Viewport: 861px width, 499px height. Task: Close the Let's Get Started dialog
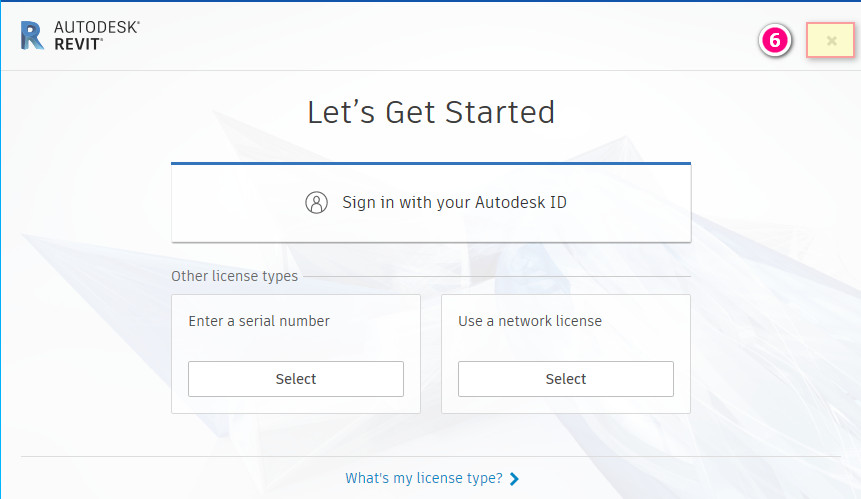(x=831, y=40)
